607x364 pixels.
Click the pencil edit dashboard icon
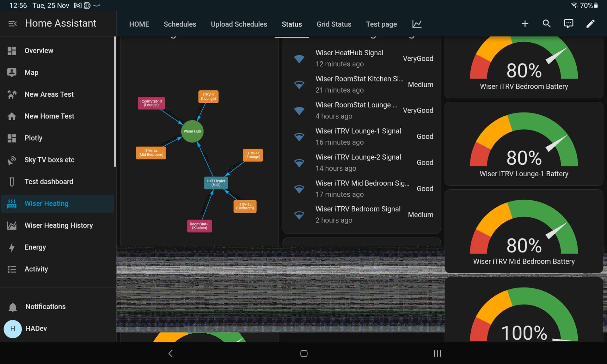tap(590, 24)
